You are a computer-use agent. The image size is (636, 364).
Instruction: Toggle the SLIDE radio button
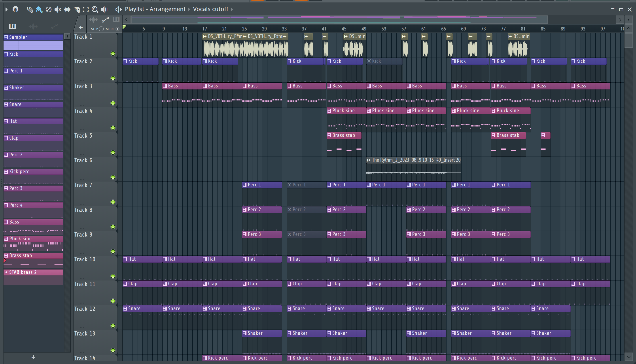click(117, 29)
